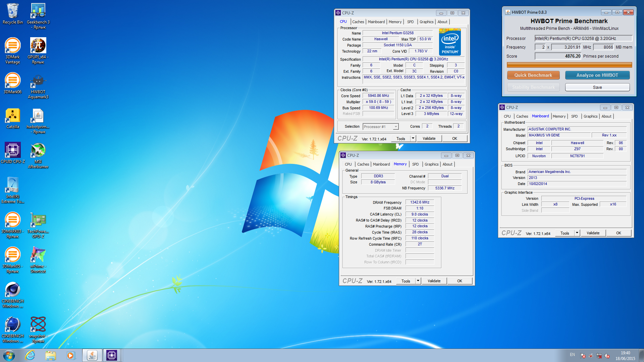Select the Intel Extreme Tuning desktop icon
644x362 pixels.
point(13,190)
